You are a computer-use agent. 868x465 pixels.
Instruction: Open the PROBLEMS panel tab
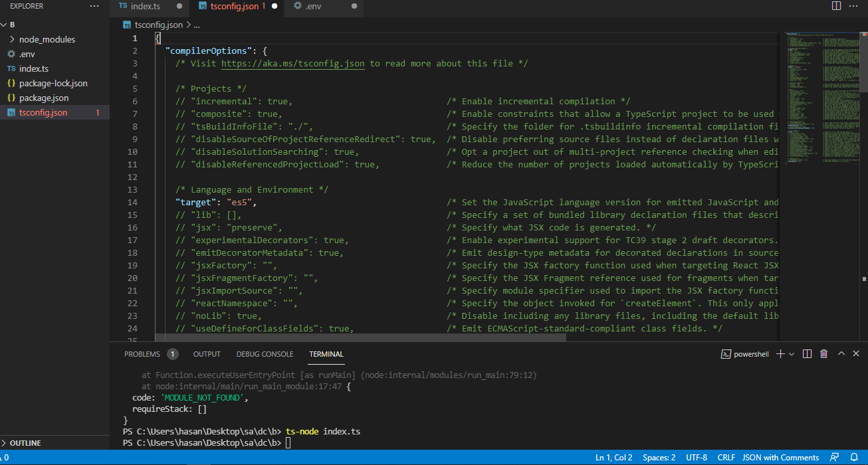[x=142, y=354]
